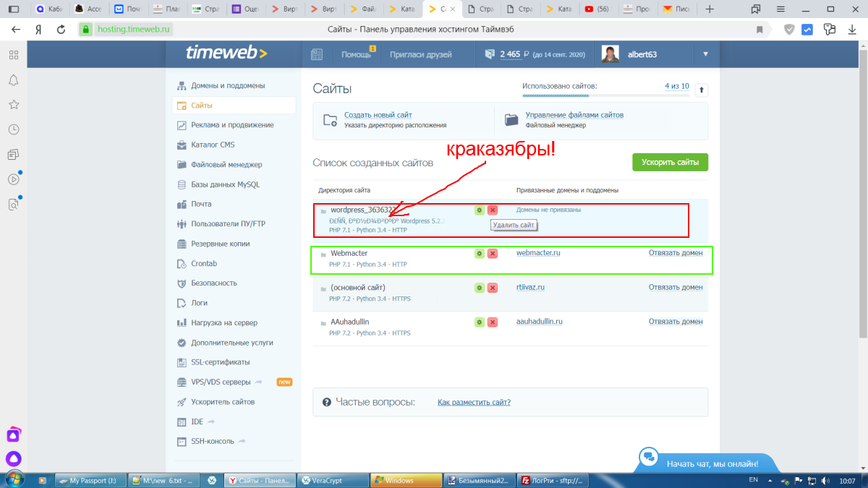Open settings for the wordpress_3636 site
Screen dimensions: 868x488
[x=479, y=210]
